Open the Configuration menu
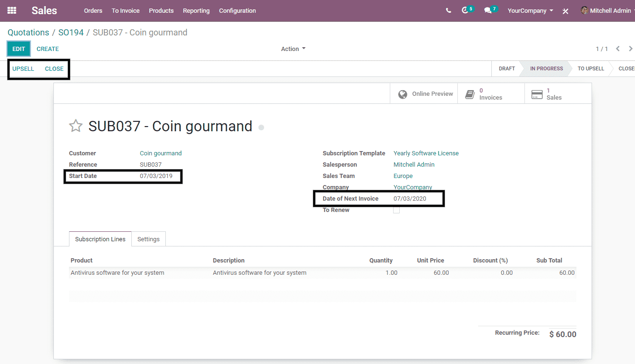 (237, 10)
